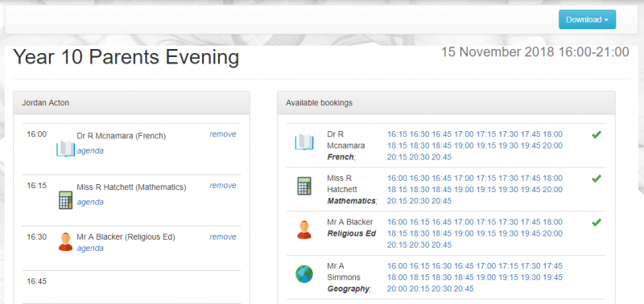This screenshot has height=304, width=644.
Task: Book the Geography 16:00 slot
Action: pos(397,266)
